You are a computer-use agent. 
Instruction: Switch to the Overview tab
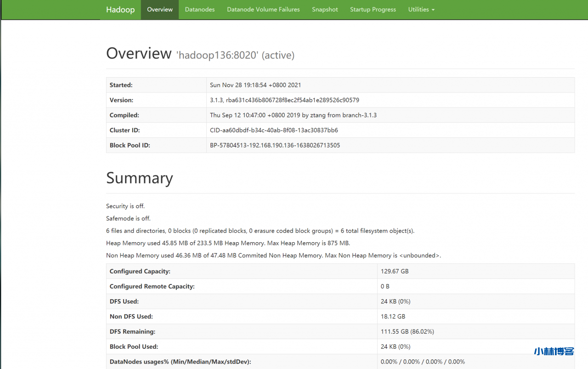click(x=160, y=10)
